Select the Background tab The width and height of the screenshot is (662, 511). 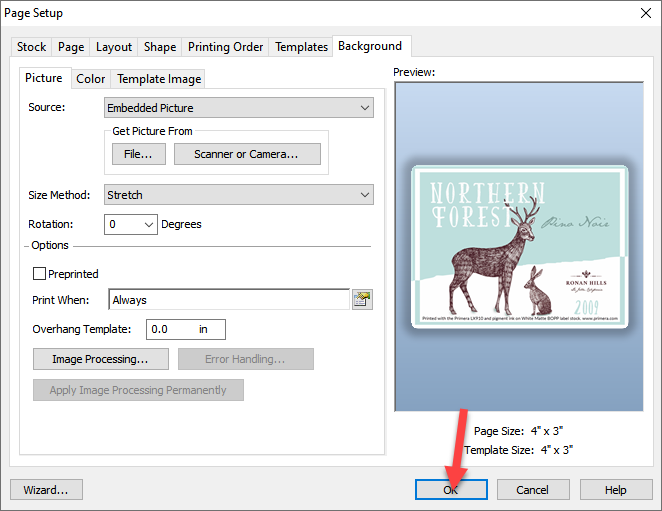click(x=370, y=46)
